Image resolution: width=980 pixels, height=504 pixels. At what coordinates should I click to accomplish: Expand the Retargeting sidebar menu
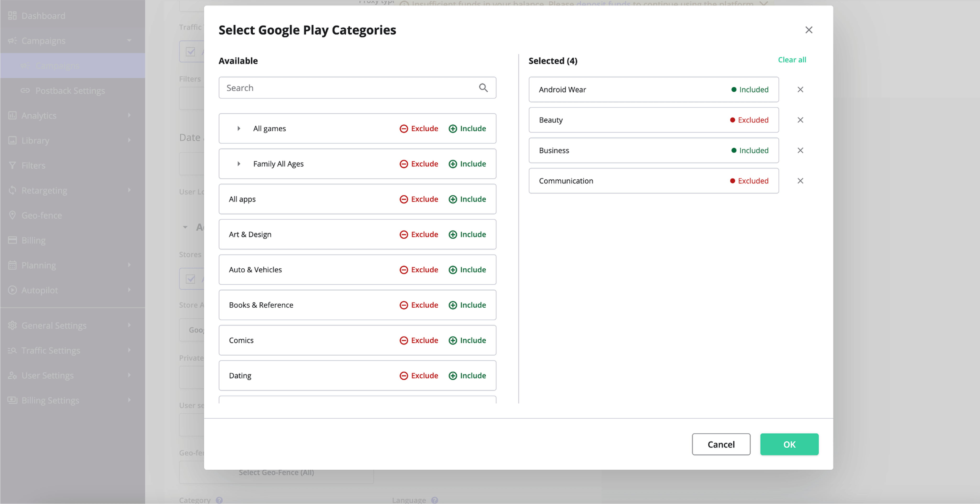tap(72, 190)
